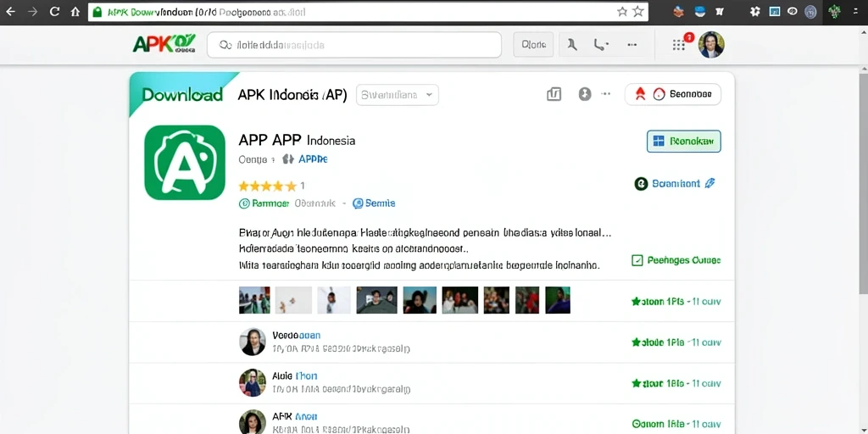Click the reviewer name AFIK Anen
The height and width of the screenshot is (434, 868).
tap(294, 417)
